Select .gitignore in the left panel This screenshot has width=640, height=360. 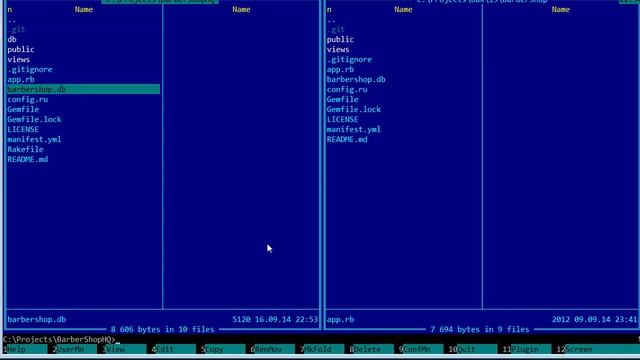[x=30, y=69]
